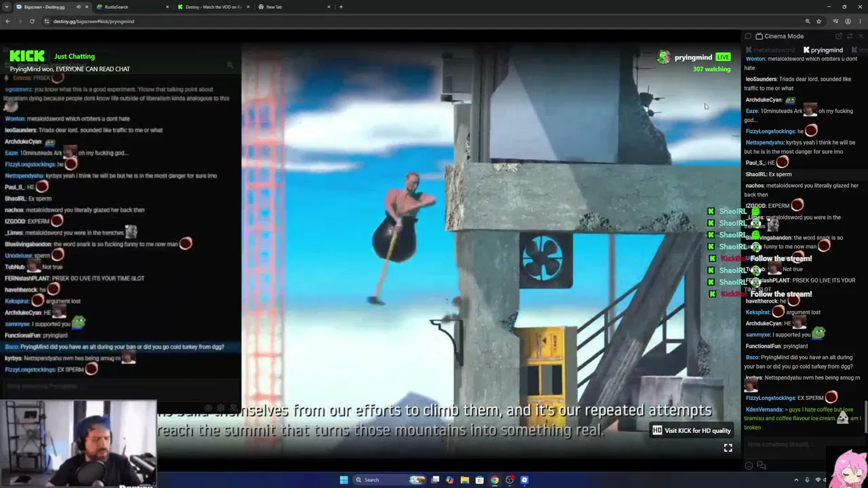Close the RustleSearch tab
868x488 pixels.
coord(167,7)
